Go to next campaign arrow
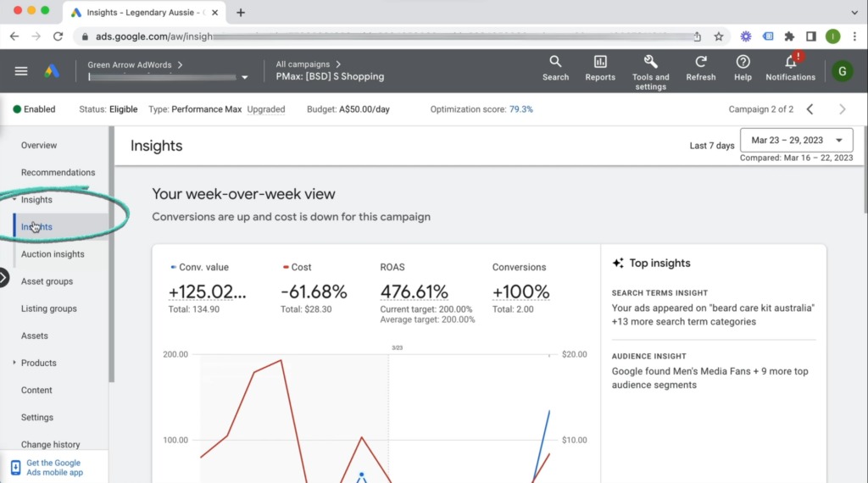This screenshot has width=868, height=483. click(842, 109)
